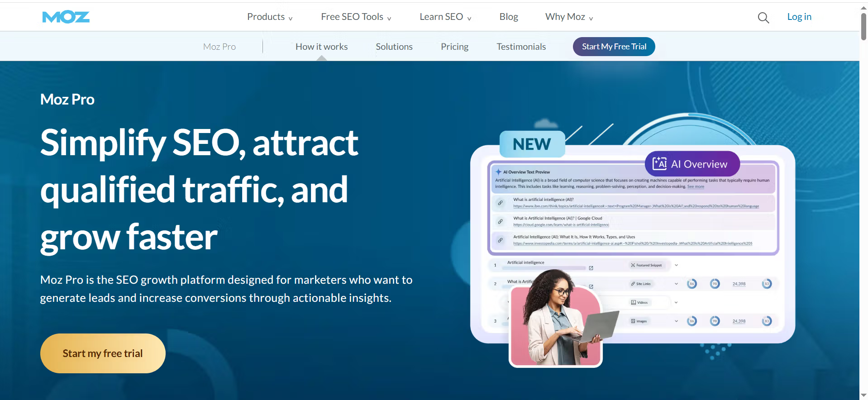Open the site search magnifier icon
868x400 pixels.
pyautogui.click(x=763, y=18)
